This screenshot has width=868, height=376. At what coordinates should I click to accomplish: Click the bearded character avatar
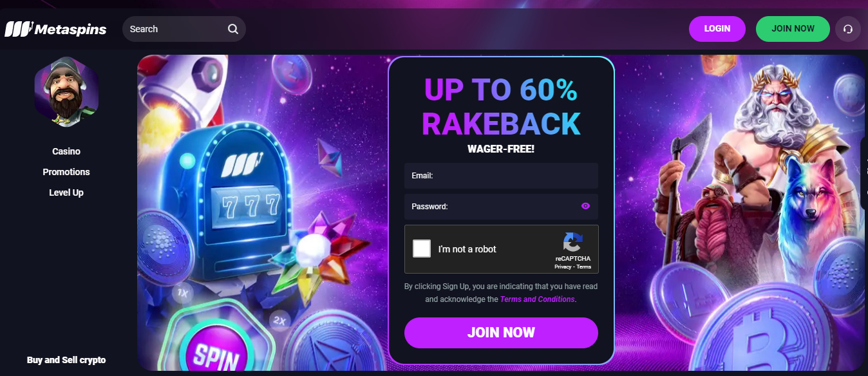tap(66, 91)
